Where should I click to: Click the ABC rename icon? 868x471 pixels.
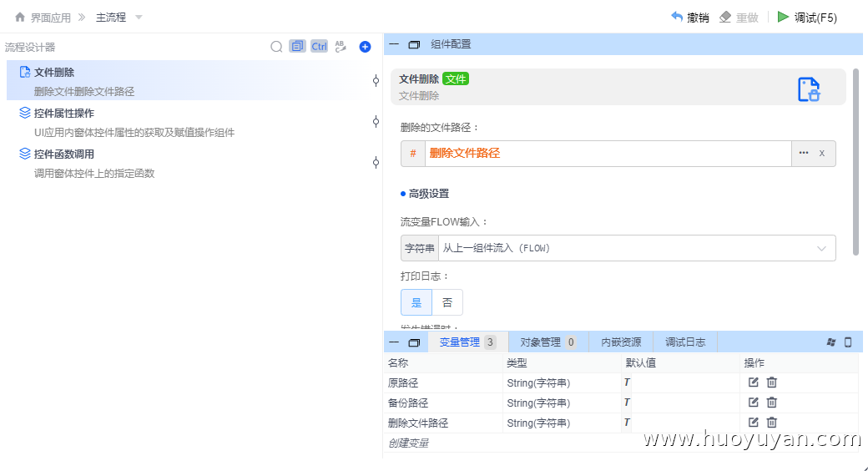point(341,47)
